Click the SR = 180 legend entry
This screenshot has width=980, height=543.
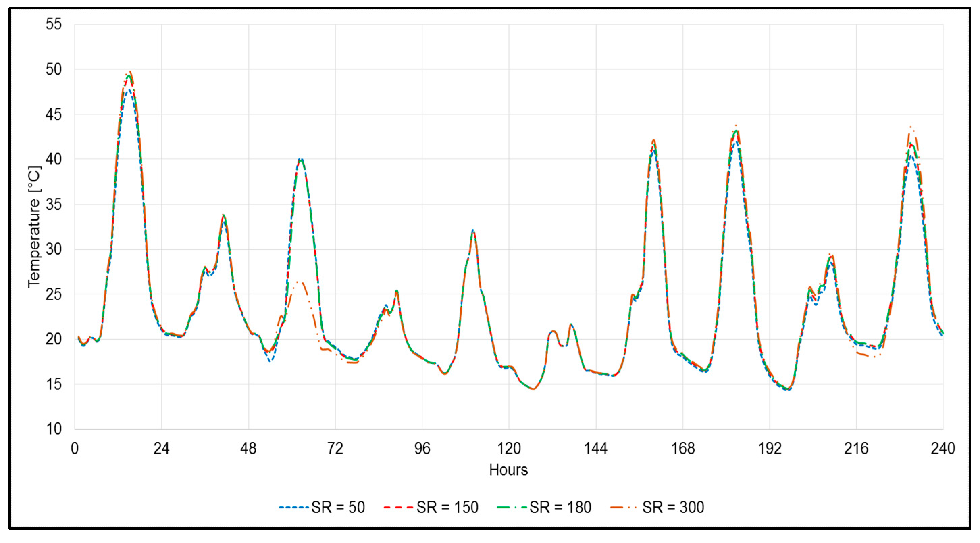click(x=560, y=507)
